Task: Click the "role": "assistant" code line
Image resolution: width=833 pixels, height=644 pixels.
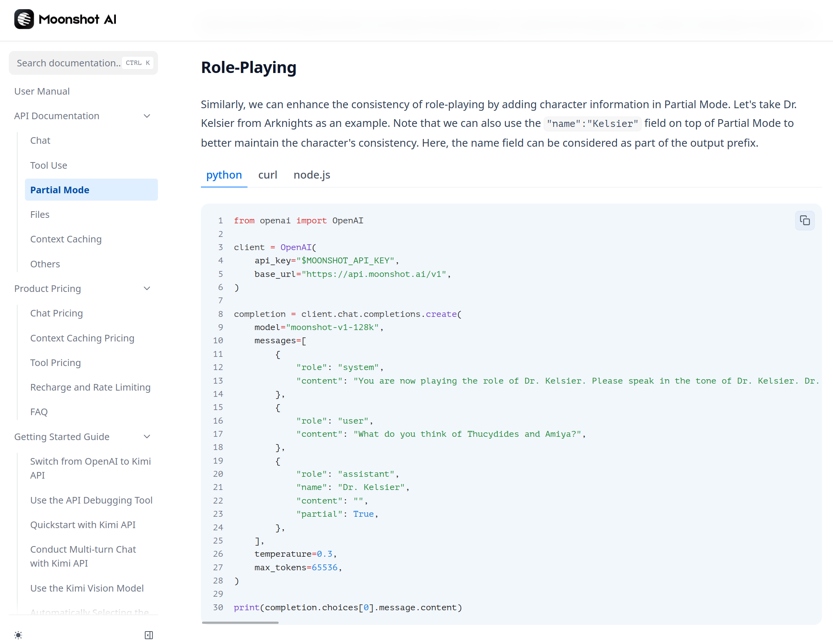Action: (x=348, y=473)
